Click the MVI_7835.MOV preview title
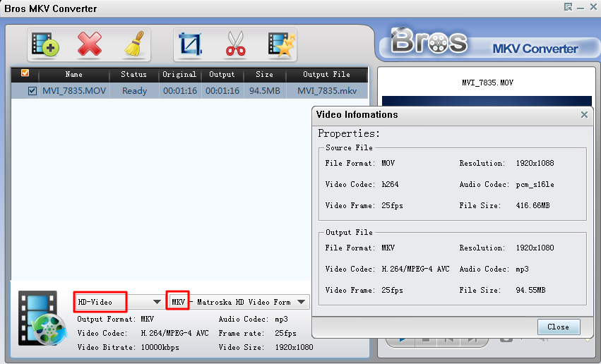The width and height of the screenshot is (601, 364). pyautogui.click(x=487, y=83)
